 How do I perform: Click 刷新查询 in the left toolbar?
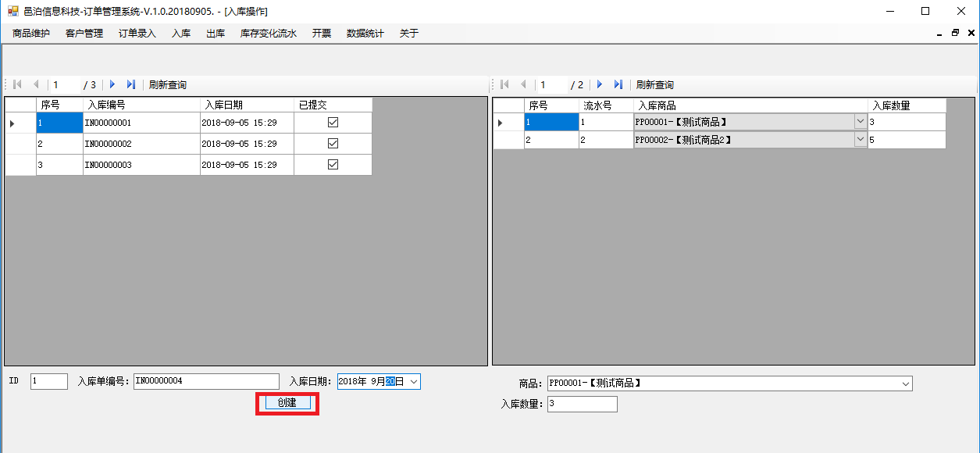(x=168, y=84)
